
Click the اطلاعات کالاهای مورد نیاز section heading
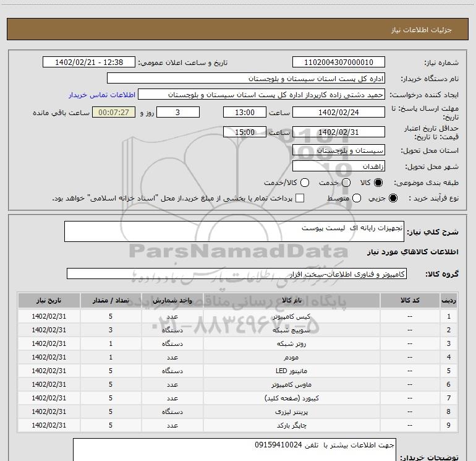coord(413,252)
